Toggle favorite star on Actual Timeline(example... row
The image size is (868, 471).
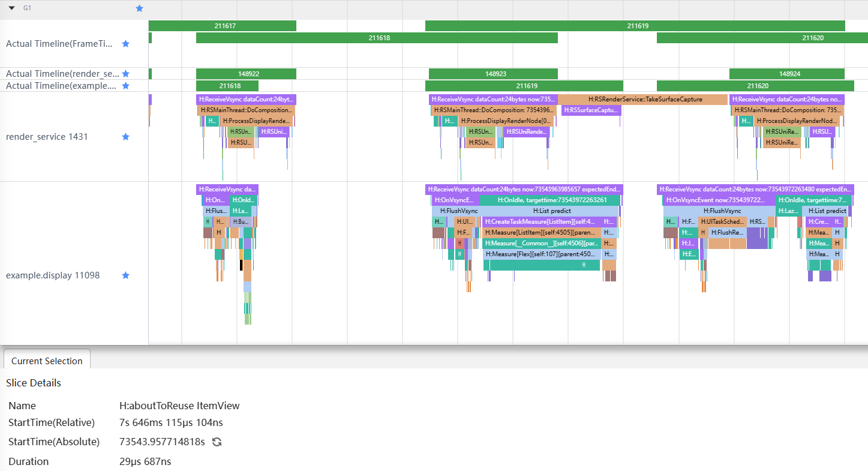pyautogui.click(x=126, y=86)
